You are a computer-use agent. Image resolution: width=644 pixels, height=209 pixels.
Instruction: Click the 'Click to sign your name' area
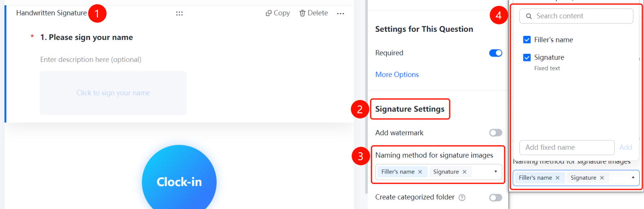click(x=113, y=93)
